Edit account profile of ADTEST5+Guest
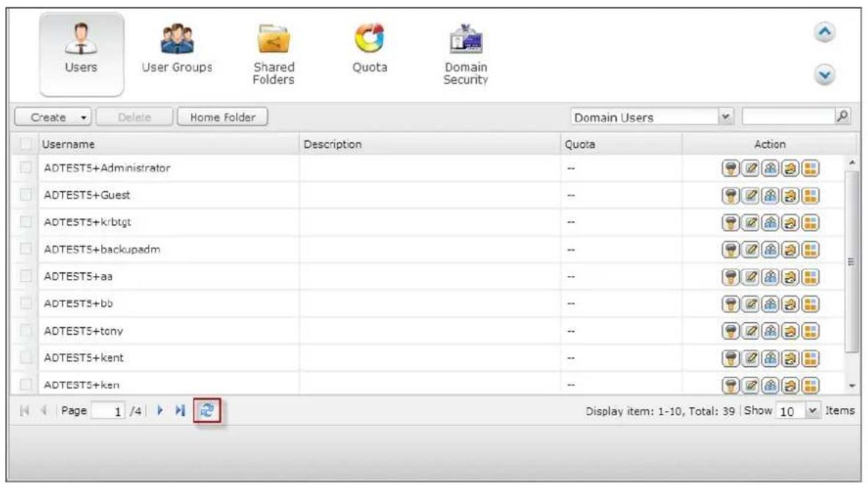Viewport: 868px width, 485px height. click(x=751, y=195)
